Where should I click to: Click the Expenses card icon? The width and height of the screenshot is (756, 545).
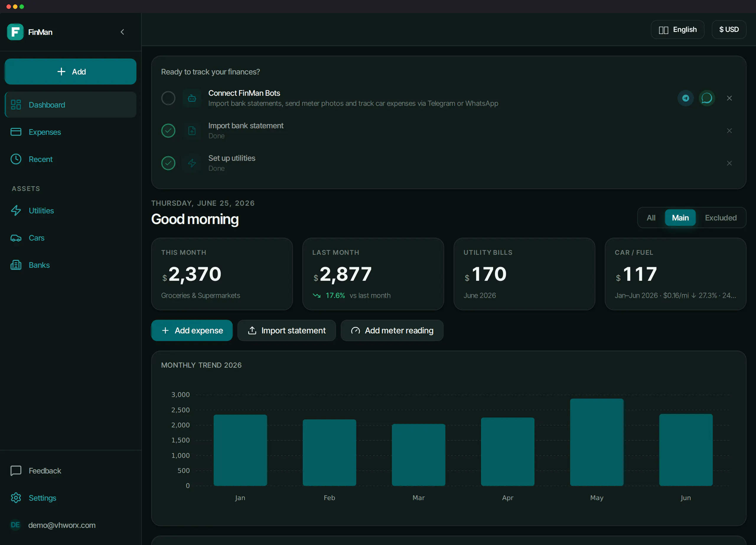point(16,132)
